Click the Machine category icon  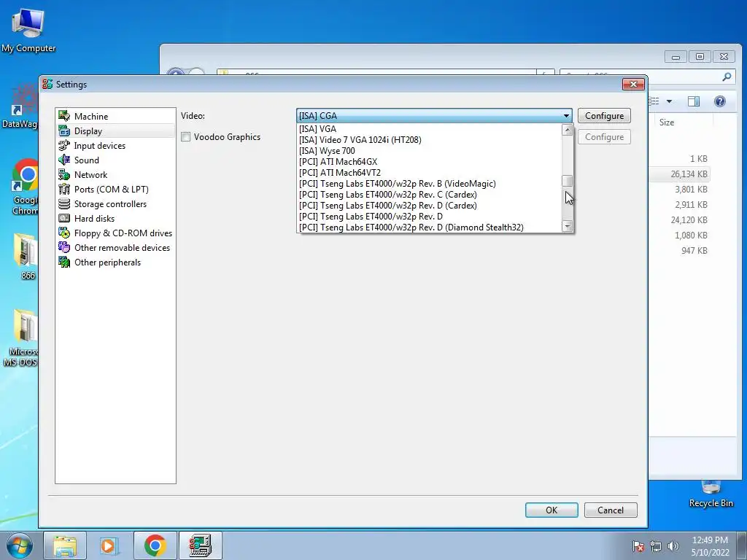coord(64,116)
